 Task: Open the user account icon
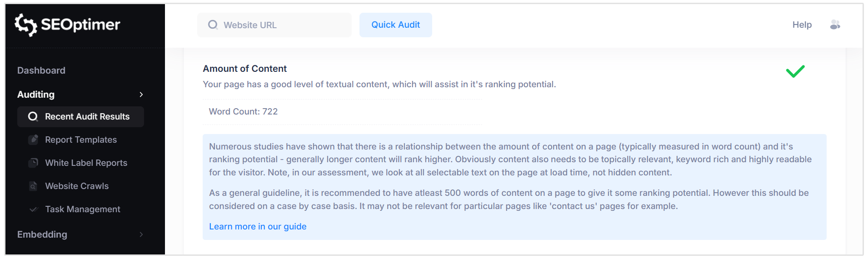pyautogui.click(x=835, y=25)
